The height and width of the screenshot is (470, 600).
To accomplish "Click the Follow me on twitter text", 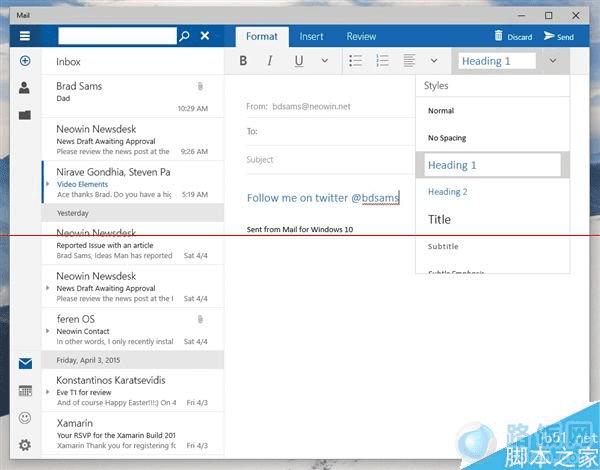I will point(323,198).
